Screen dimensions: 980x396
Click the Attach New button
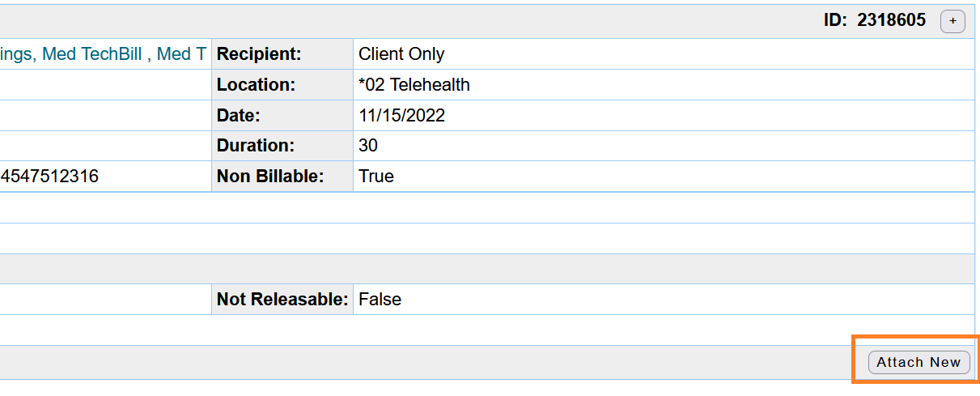(918, 362)
